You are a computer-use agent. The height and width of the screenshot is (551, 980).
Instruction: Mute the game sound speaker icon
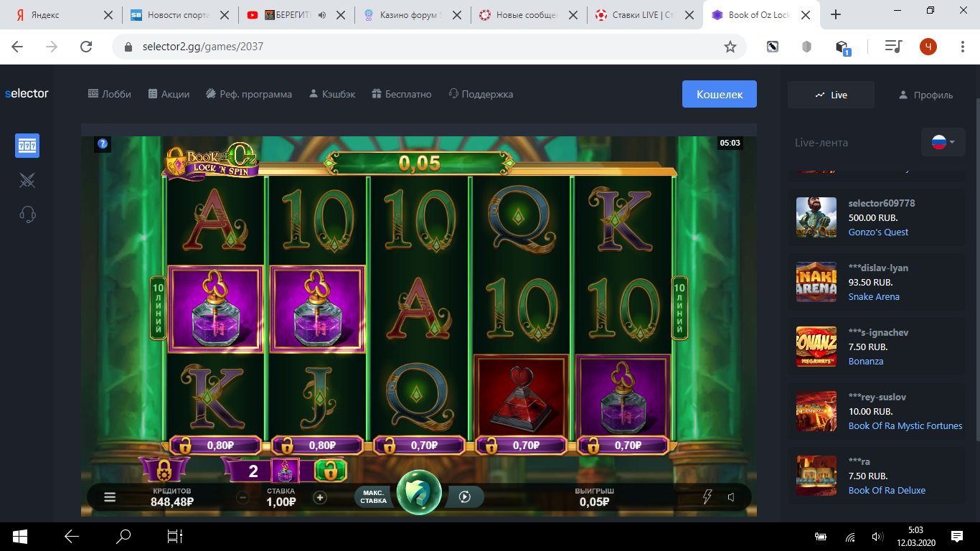[x=731, y=496]
